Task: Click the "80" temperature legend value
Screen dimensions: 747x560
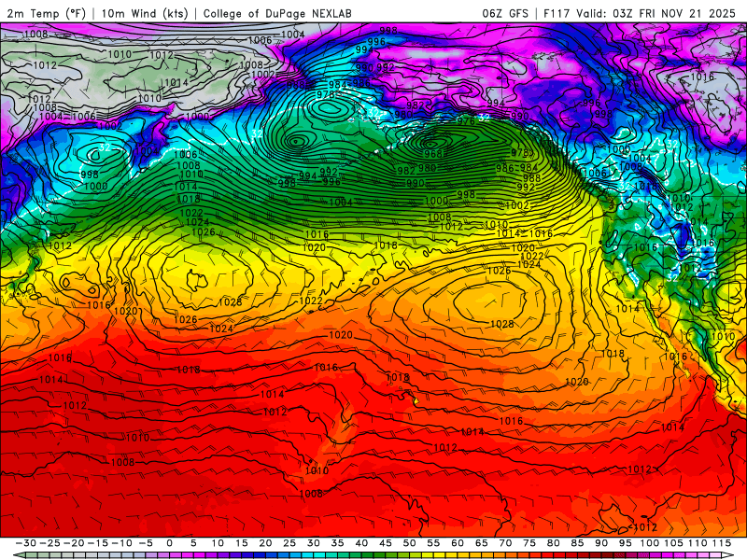Action: (553, 543)
